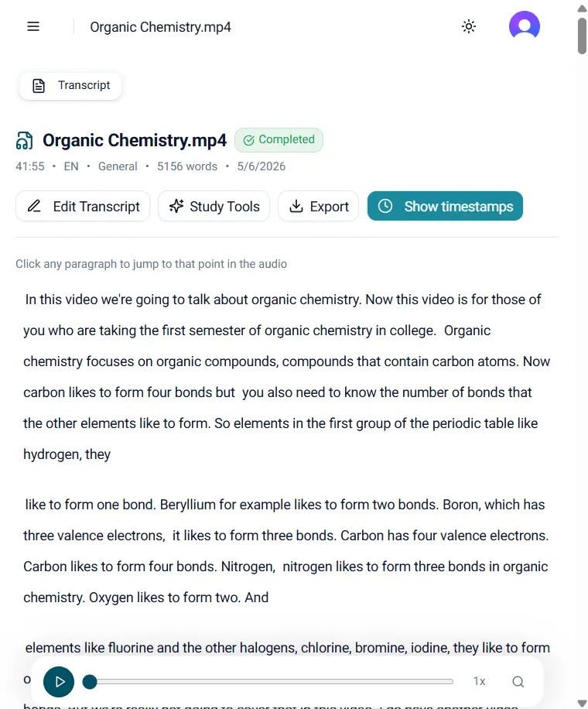The height and width of the screenshot is (709, 588).
Task: Open transcript search magnifier icon
Action: 518,681
